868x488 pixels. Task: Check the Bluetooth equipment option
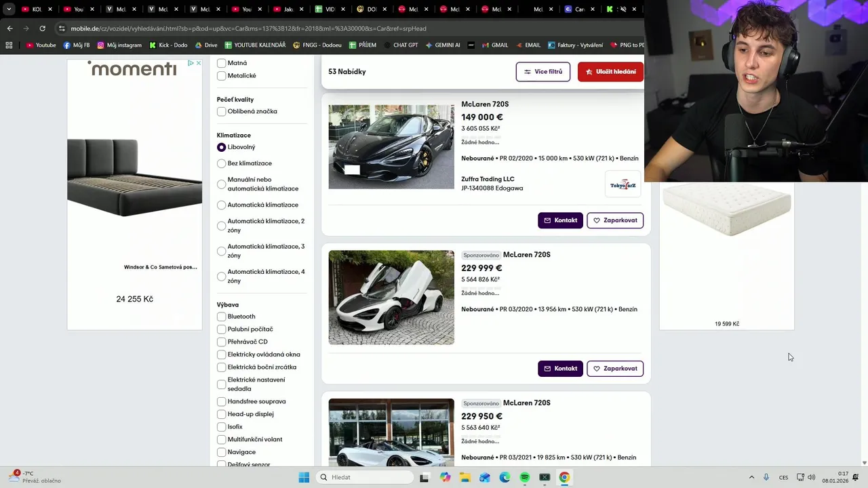pyautogui.click(x=221, y=317)
